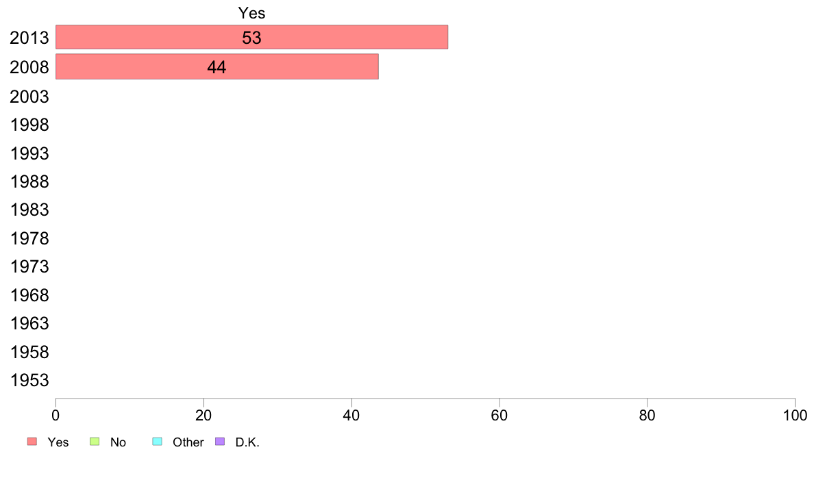Click the Yes column heading
Image resolution: width=814 pixels, height=504 pixels.
coord(251,13)
